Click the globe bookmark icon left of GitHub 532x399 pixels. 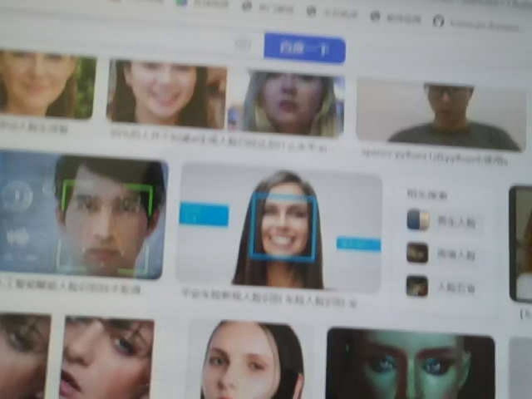coord(376,16)
